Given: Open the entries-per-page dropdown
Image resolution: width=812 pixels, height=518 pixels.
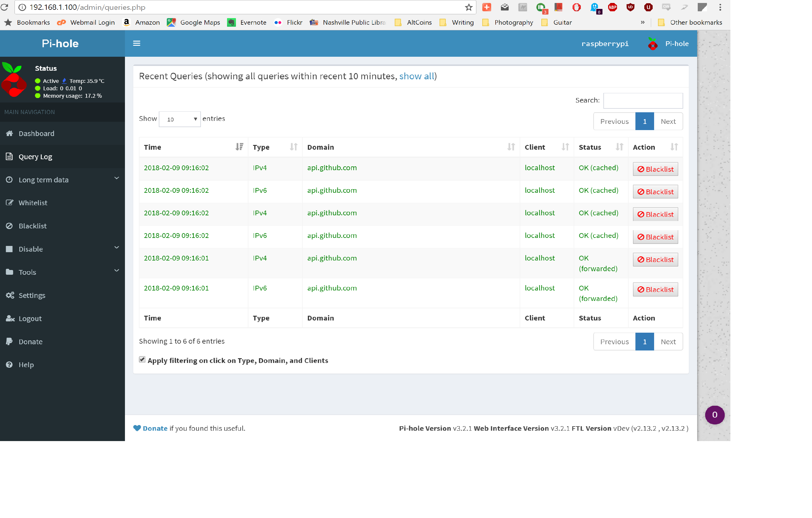Looking at the screenshot, I should coord(180,119).
